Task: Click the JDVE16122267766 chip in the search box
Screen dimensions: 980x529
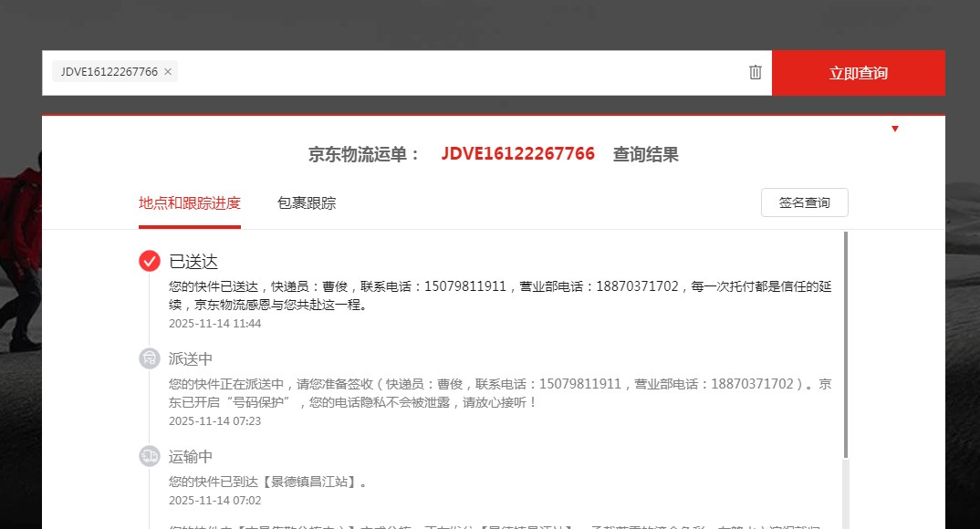Action: 109,72
